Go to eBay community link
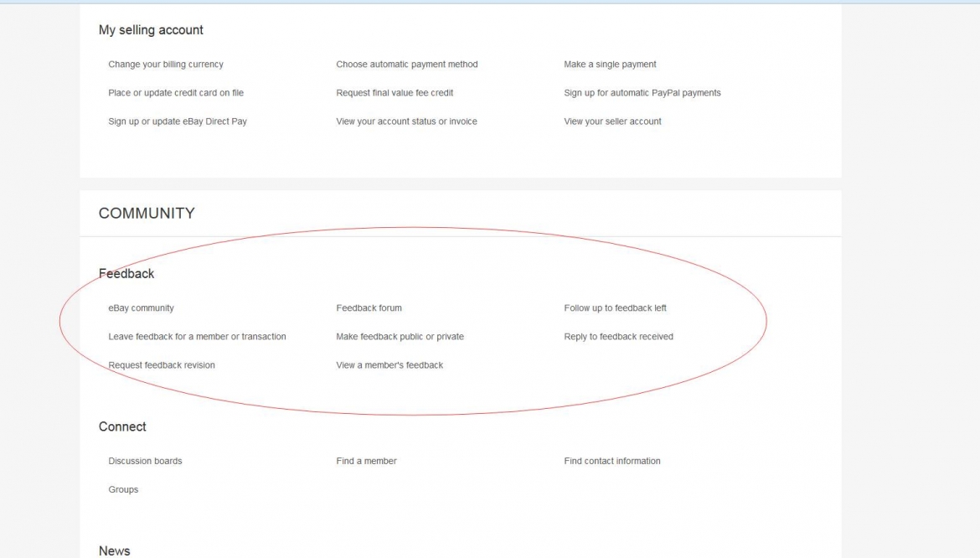 [x=141, y=308]
